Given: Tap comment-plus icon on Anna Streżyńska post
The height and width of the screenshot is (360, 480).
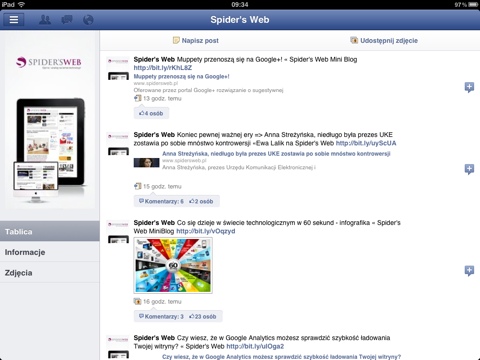Looking at the screenshot, I should tap(469, 169).
